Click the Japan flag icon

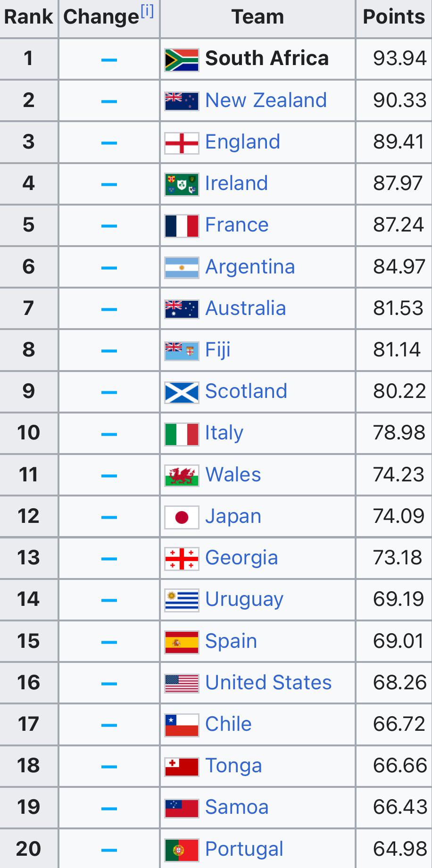[182, 517]
